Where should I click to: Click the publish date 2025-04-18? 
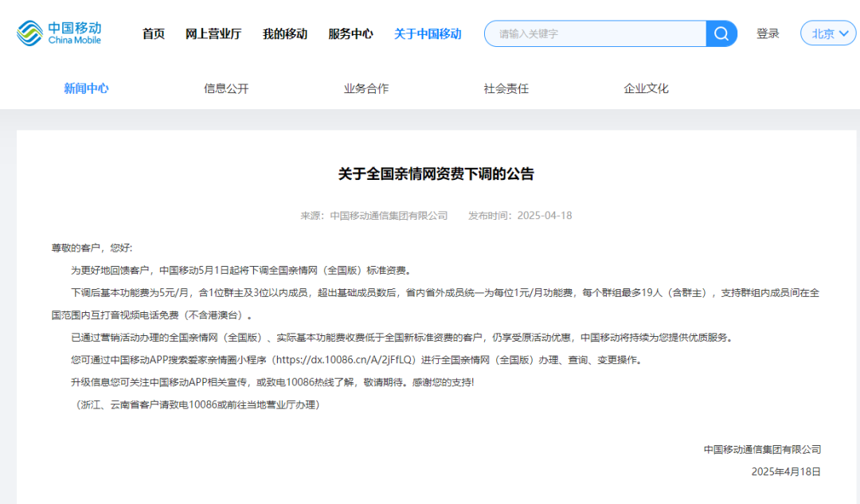[x=545, y=215]
